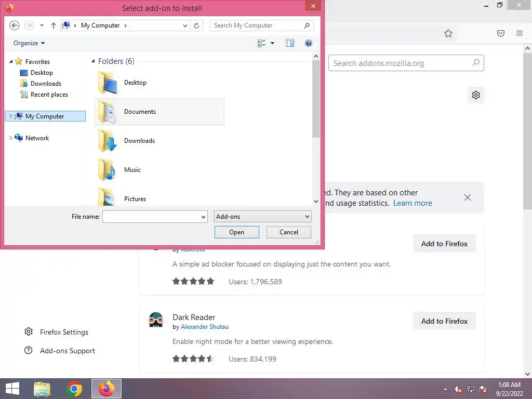Click into the File name field

151,217
